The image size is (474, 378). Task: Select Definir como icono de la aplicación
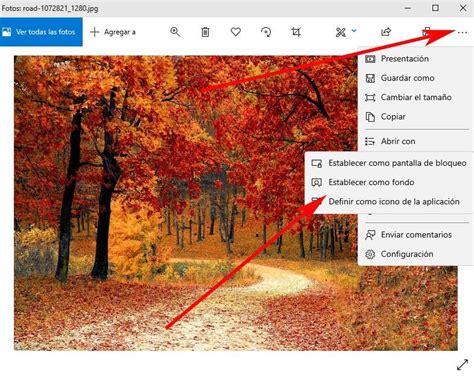(389, 202)
